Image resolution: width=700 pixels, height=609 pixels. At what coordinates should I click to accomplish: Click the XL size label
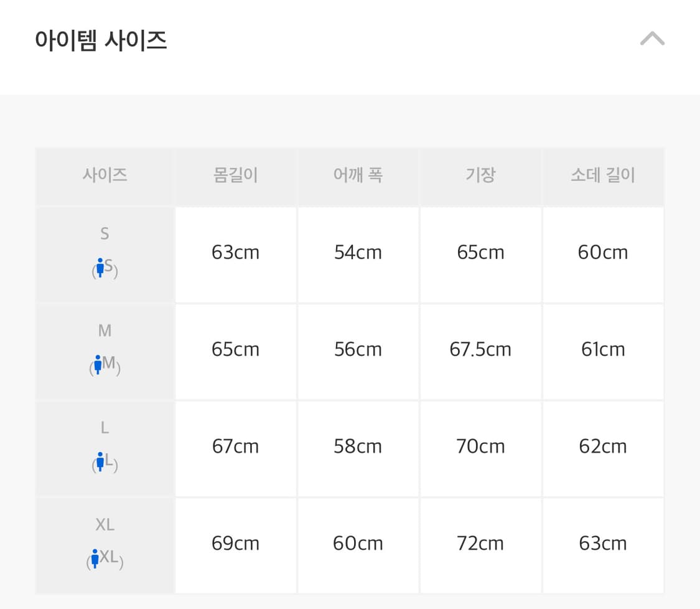point(105,524)
